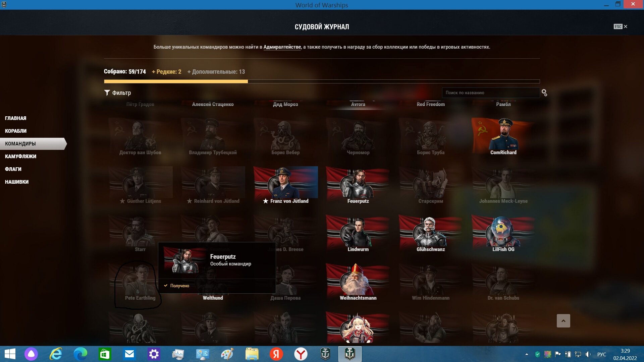
Task: Open volume speaker tray icon
Action: [588, 354]
